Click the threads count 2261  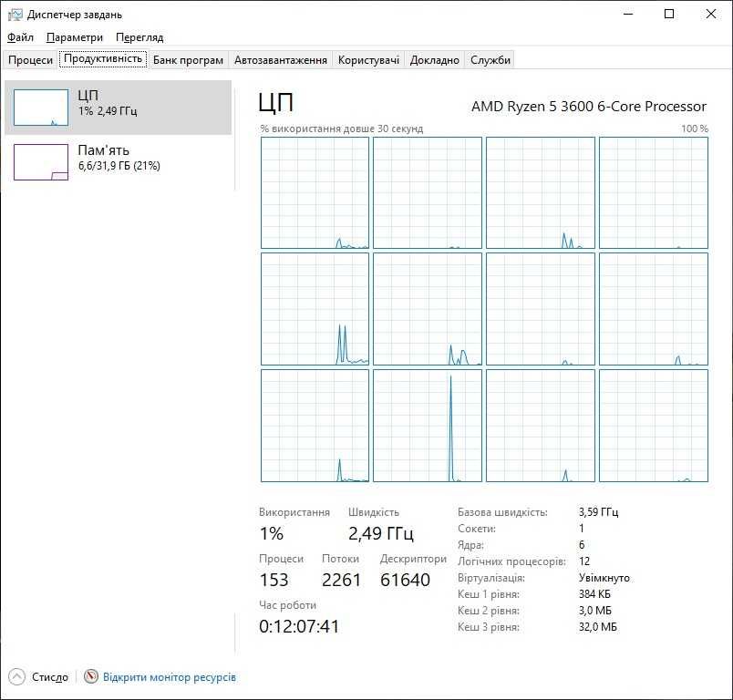tap(341, 580)
